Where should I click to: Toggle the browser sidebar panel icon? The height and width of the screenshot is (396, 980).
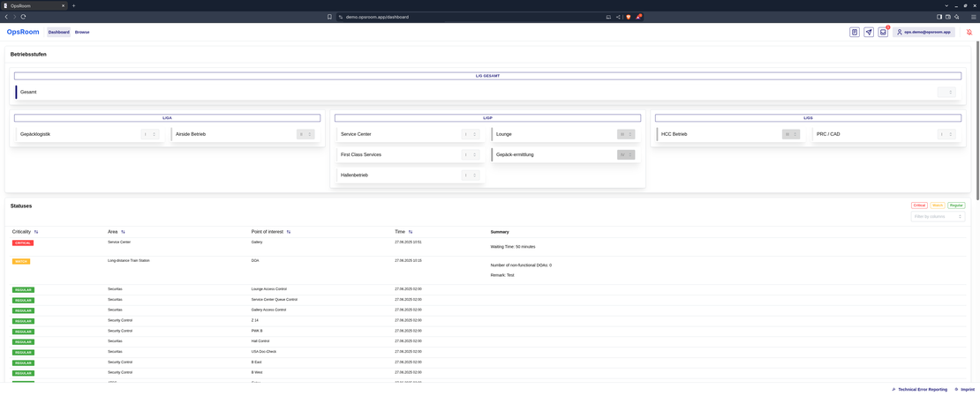click(939, 17)
